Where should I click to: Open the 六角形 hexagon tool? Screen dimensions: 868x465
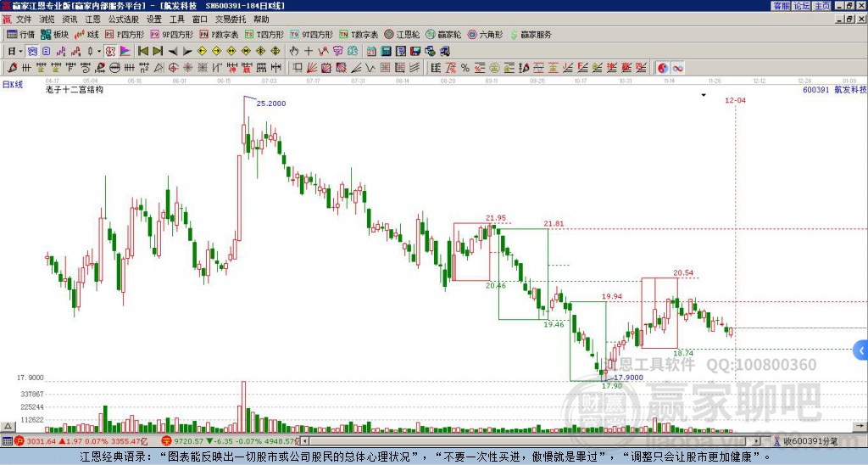tap(486, 34)
